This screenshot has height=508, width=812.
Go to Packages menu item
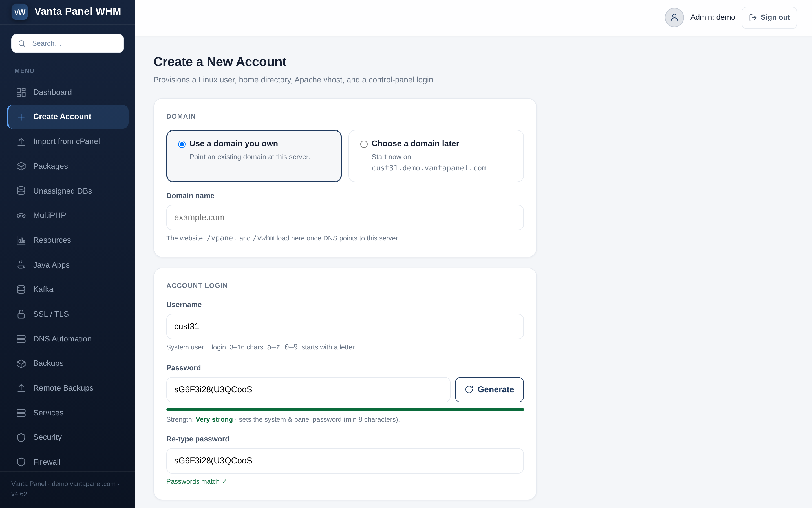point(67,166)
